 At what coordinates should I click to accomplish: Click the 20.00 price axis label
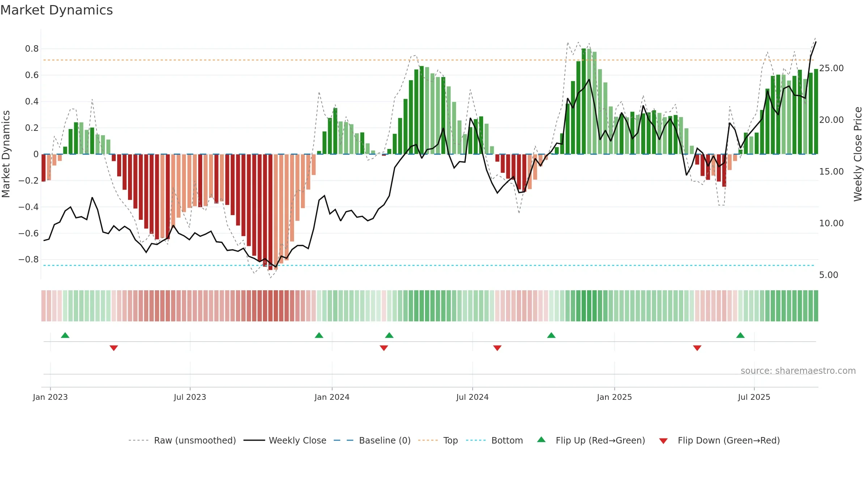[x=831, y=120]
